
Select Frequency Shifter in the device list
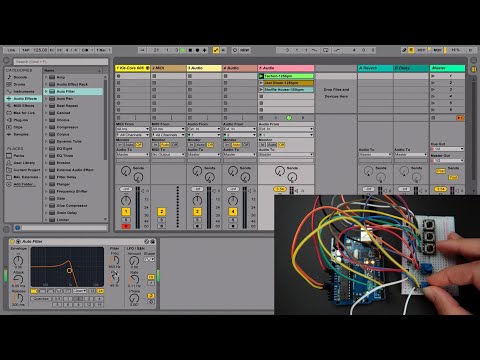pyautogui.click(x=72, y=191)
